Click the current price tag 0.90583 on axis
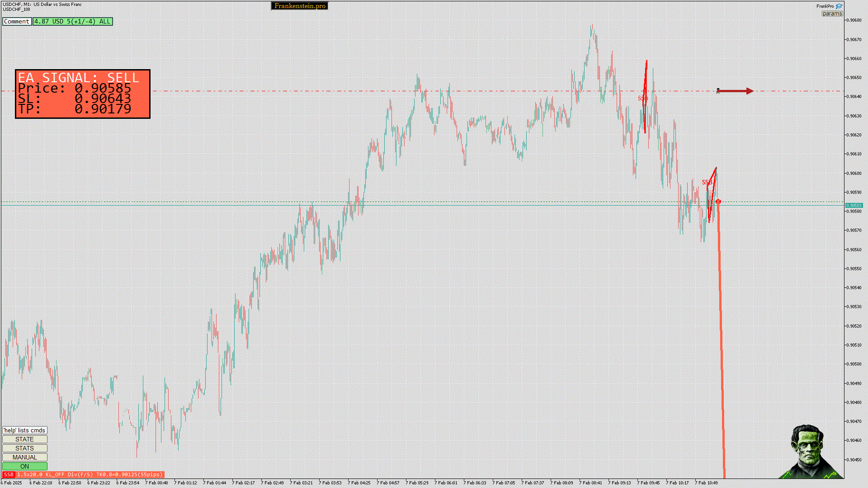 pyautogui.click(x=854, y=206)
